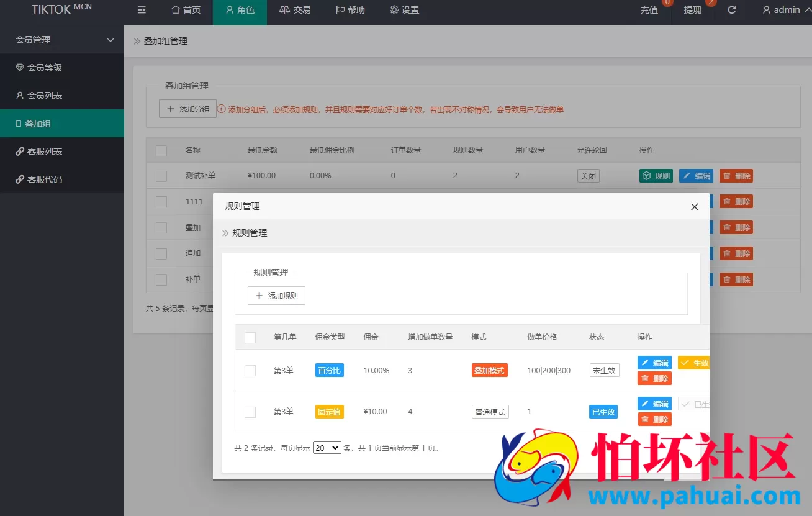
Task: Click the 叠加组管理 breadcrumb title
Action: click(166, 41)
